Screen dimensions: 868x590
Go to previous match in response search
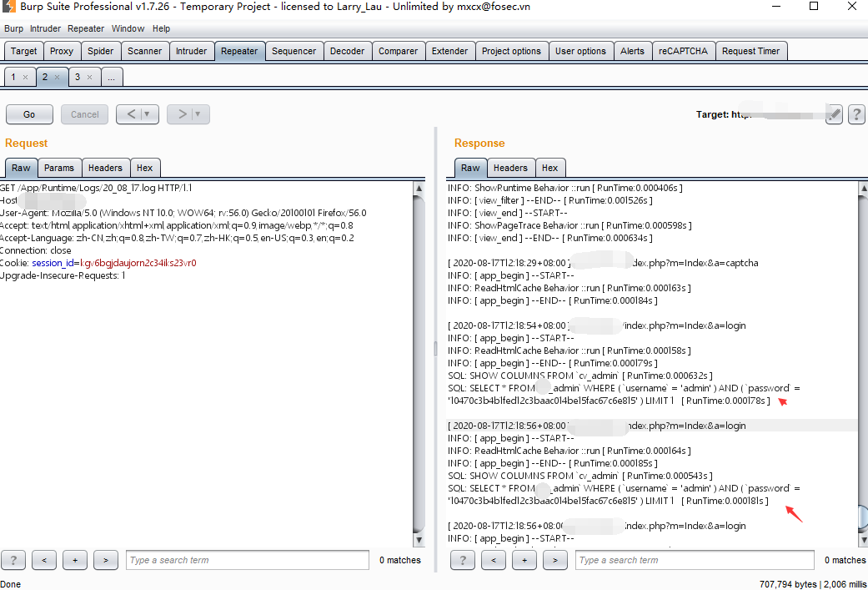click(x=494, y=560)
